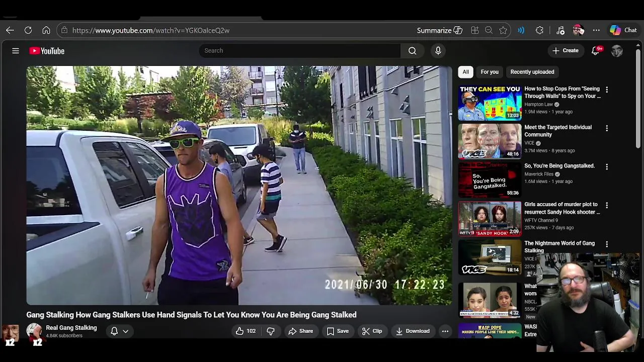
Task: Open the Copilot Chat panel
Action: [623, 30]
